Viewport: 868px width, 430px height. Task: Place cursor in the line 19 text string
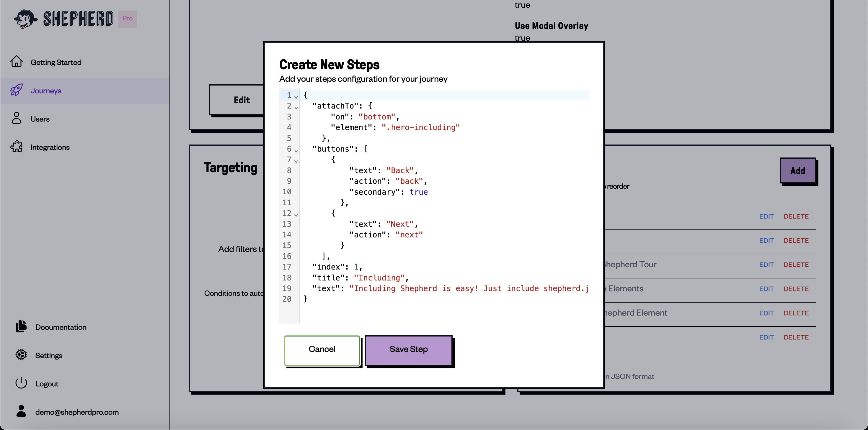click(x=469, y=288)
